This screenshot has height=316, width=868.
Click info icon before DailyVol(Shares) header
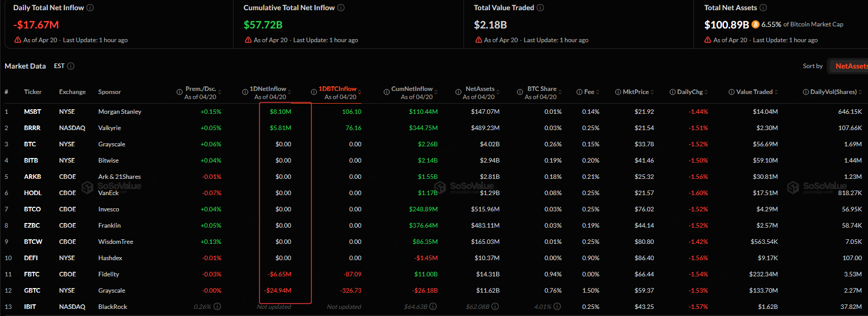click(x=806, y=92)
